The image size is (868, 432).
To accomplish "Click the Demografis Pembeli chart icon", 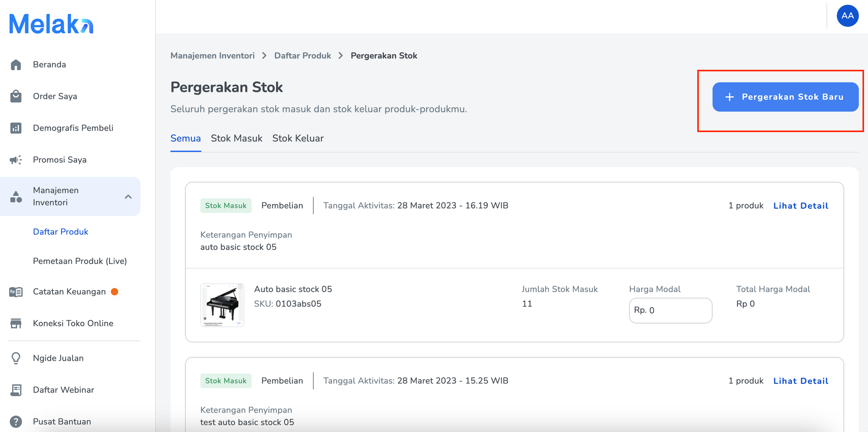I will [16, 128].
